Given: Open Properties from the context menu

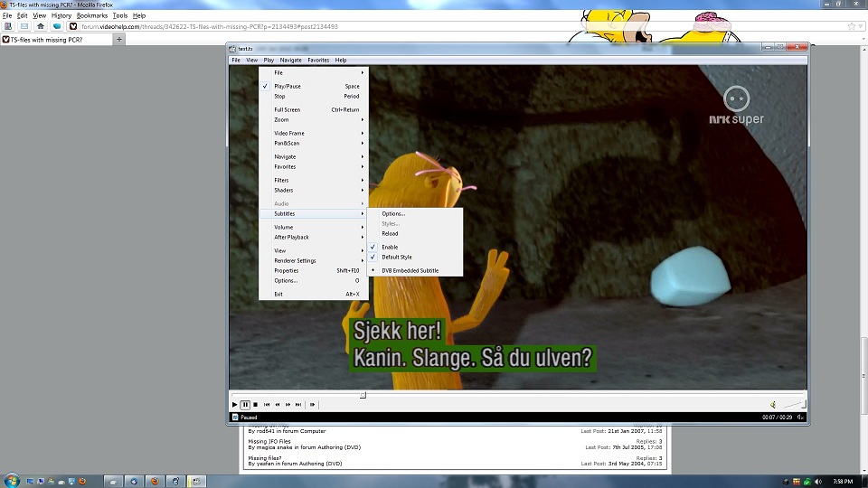Looking at the screenshot, I should pyautogui.click(x=314, y=271).
